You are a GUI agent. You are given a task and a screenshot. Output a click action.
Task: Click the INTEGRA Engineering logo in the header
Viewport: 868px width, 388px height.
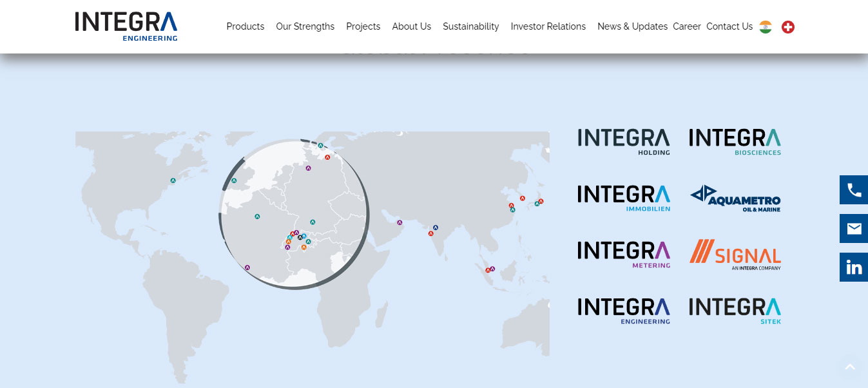click(x=126, y=26)
